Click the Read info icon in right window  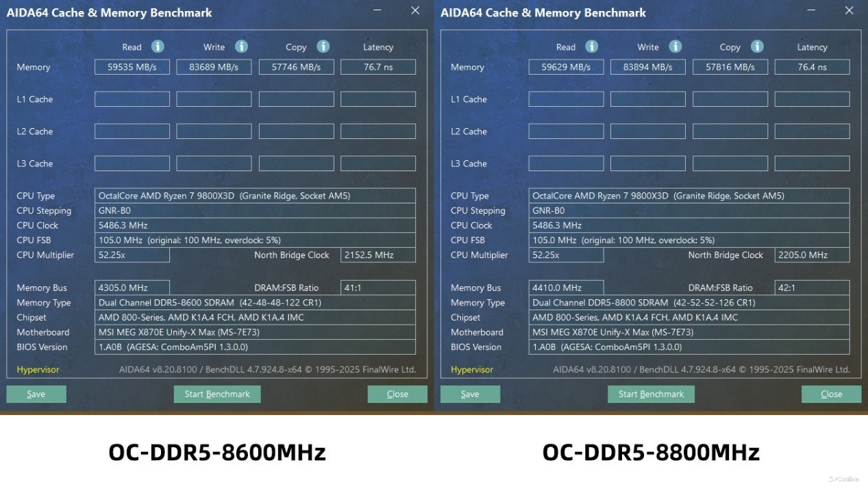coord(592,47)
